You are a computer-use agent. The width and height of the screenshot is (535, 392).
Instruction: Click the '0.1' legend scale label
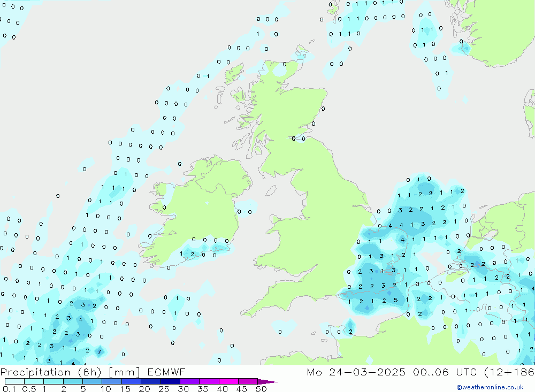click(9, 389)
